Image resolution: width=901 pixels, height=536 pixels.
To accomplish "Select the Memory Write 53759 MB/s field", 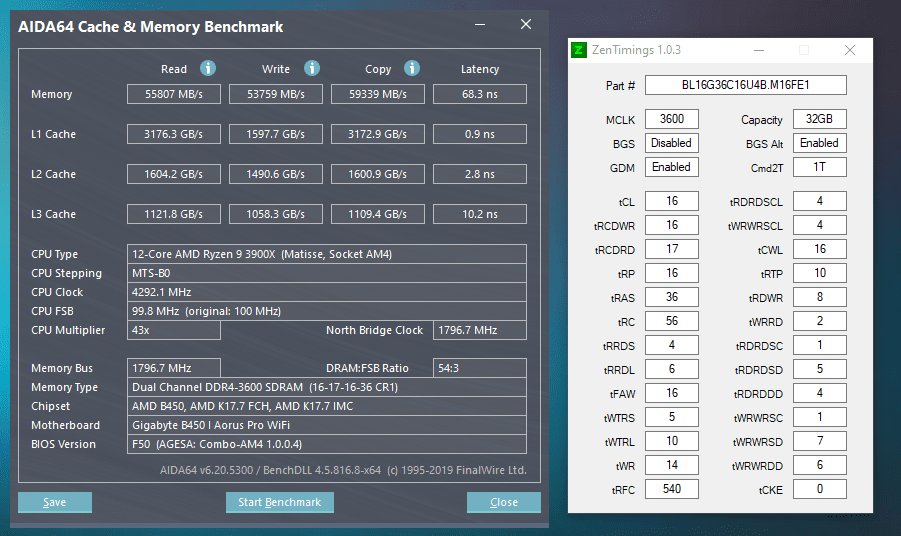I will click(x=276, y=94).
